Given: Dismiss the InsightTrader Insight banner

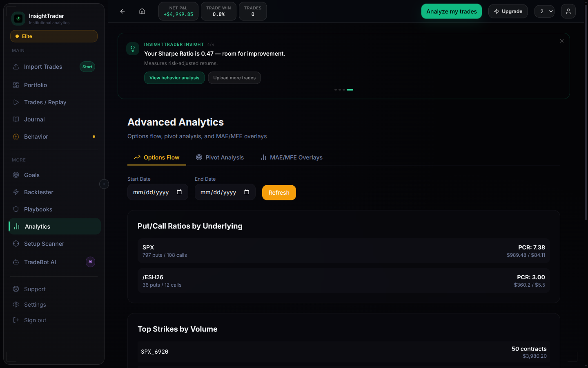Looking at the screenshot, I should pos(562,41).
